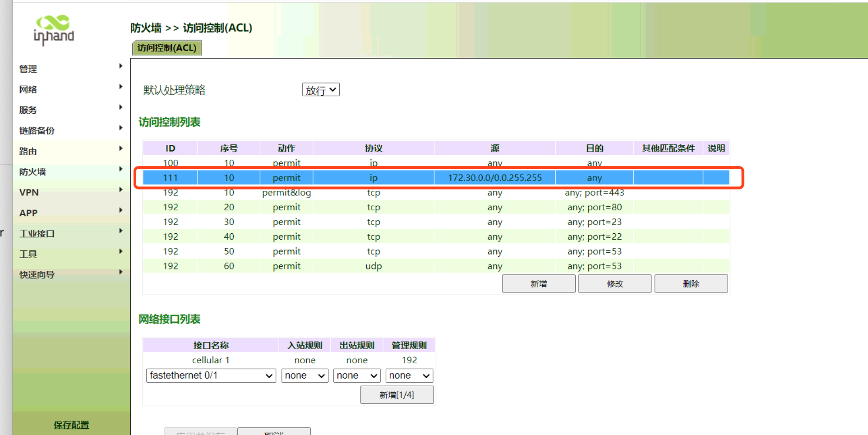This screenshot has height=435, width=868.
Task: Click the 工具 menu arrow
Action: (120, 251)
